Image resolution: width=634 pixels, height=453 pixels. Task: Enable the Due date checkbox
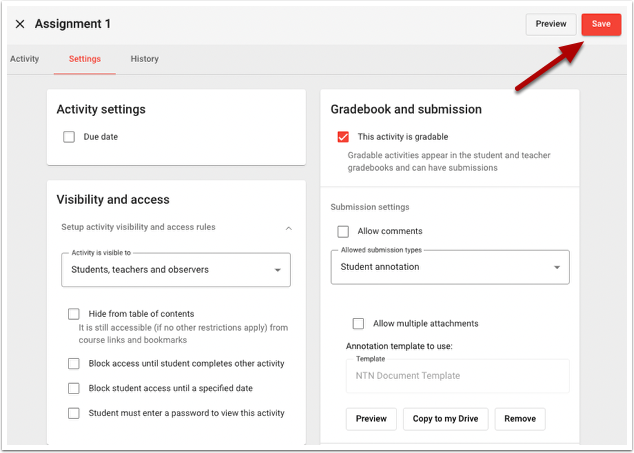[x=69, y=137]
